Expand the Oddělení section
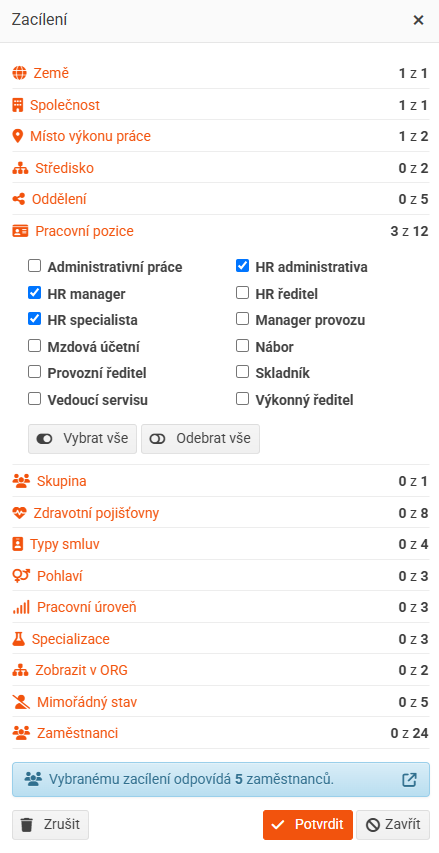Screen dimensions: 439x853 click(220, 200)
